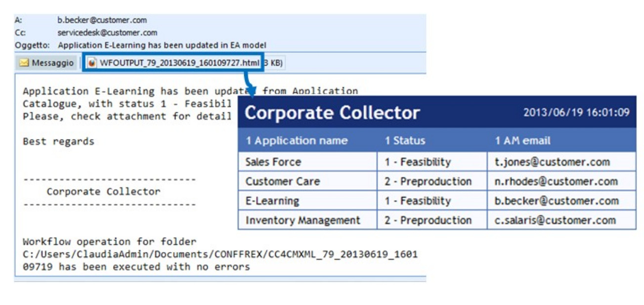Click the c.salaris@customer.com email address
The image size is (644, 305).
pos(555,220)
